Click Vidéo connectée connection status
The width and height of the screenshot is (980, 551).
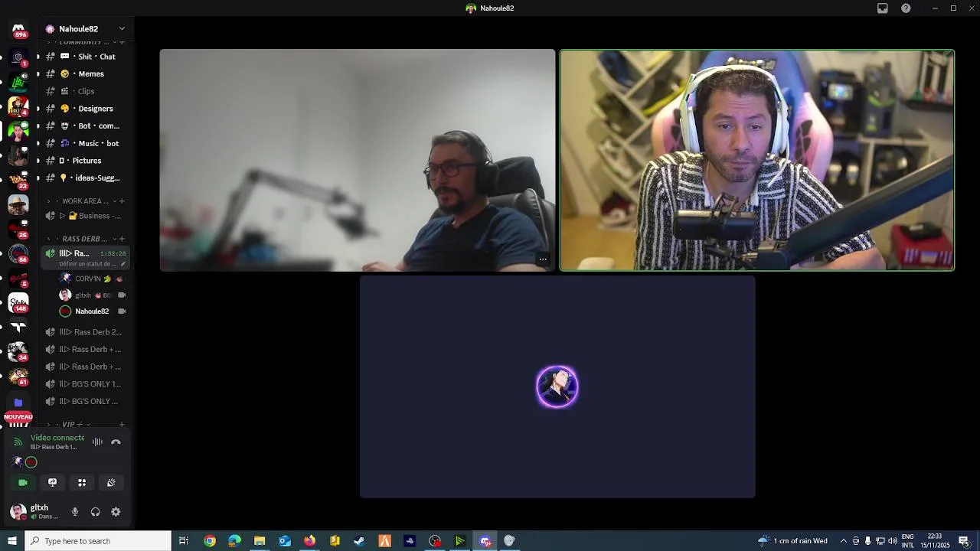click(57, 438)
